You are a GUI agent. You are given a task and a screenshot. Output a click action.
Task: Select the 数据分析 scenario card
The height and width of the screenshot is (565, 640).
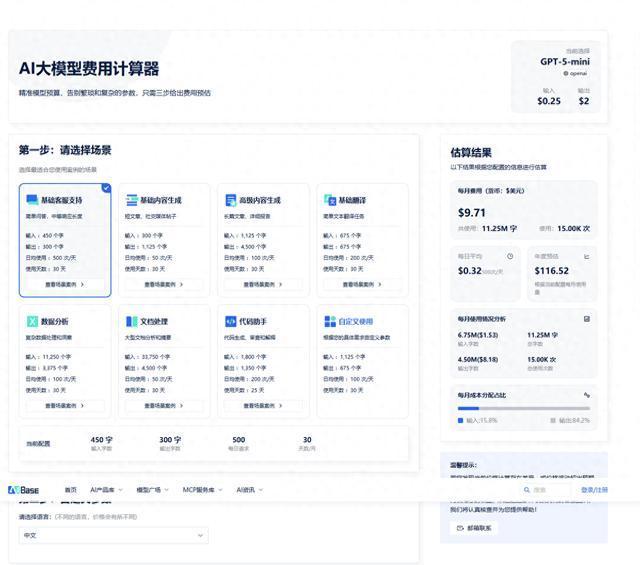tap(65, 361)
